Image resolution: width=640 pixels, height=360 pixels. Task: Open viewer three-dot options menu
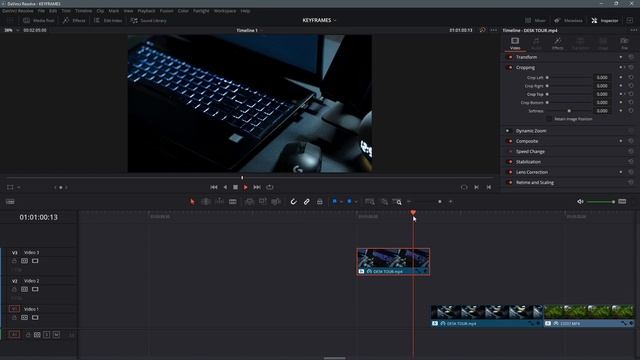493,30
